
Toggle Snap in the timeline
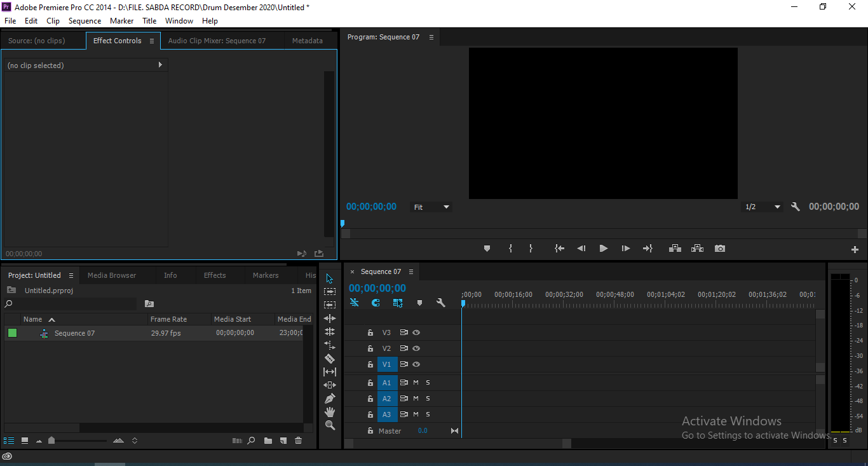[376, 303]
